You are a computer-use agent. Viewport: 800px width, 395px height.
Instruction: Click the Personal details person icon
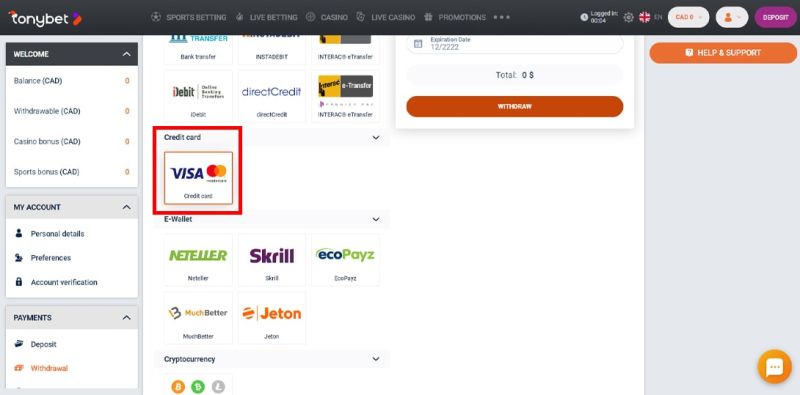19,233
